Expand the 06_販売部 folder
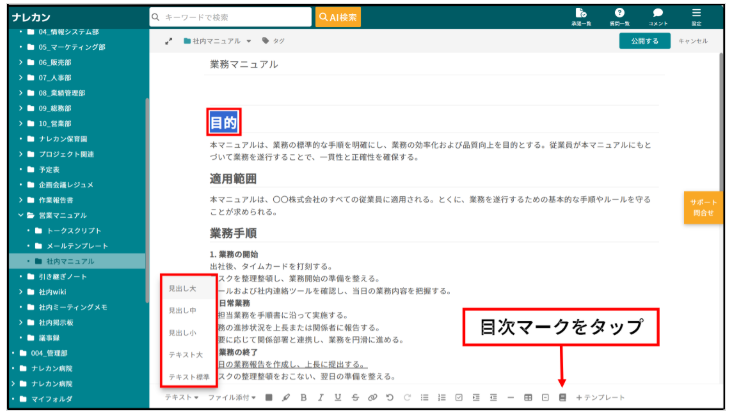Screen dimensions: 736x414 pyautogui.click(x=21, y=62)
